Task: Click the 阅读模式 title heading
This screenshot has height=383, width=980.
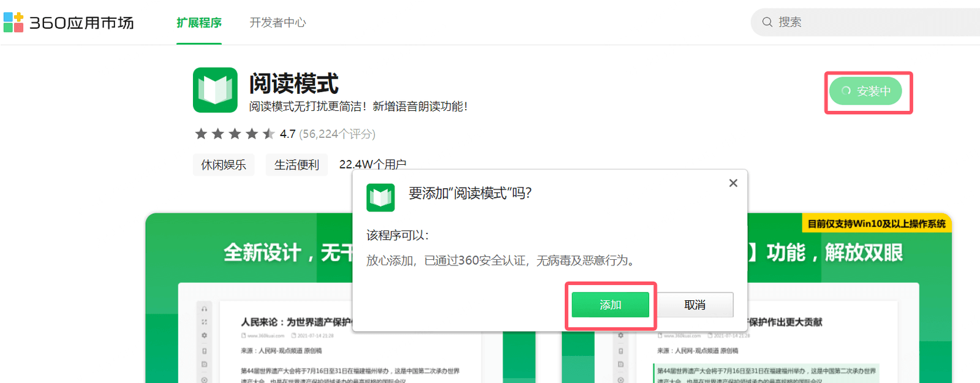Action: (294, 83)
